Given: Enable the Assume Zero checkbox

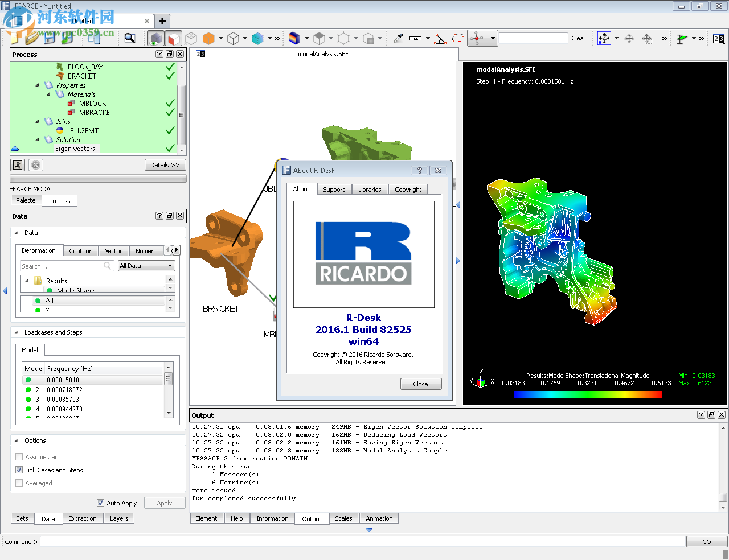Looking at the screenshot, I should (19, 457).
